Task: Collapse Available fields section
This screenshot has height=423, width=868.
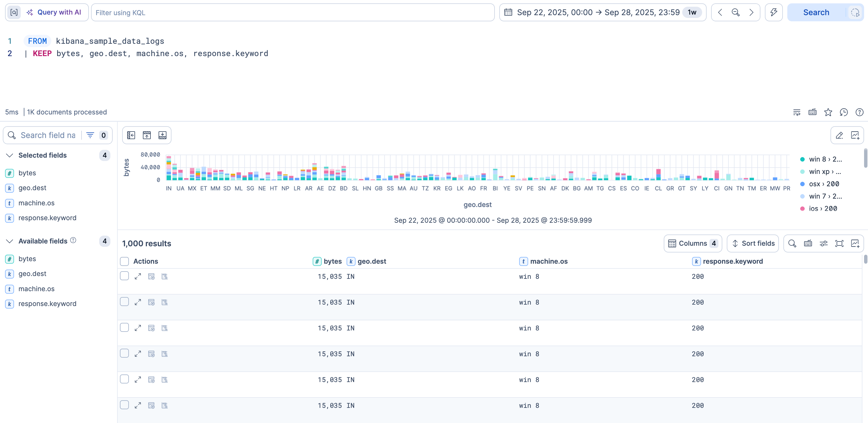Action: pyautogui.click(x=10, y=241)
